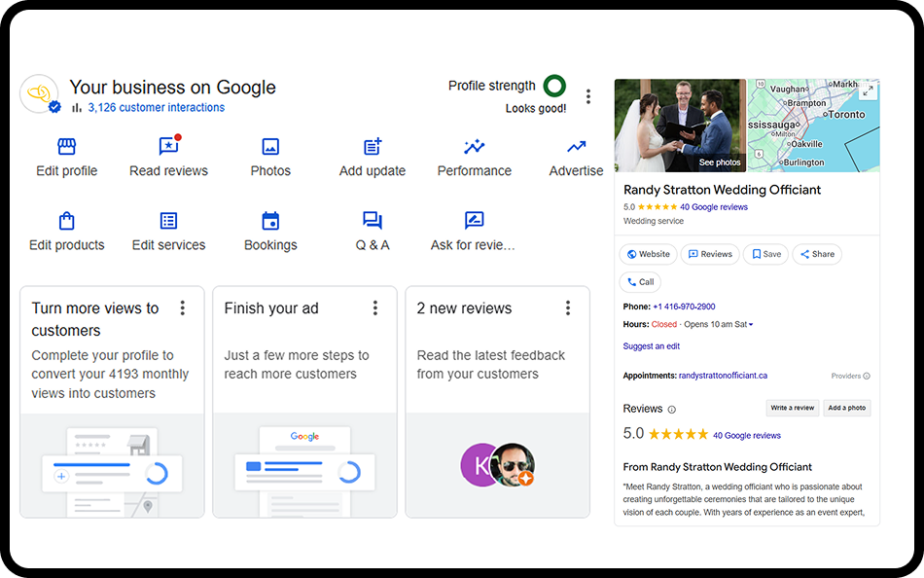Viewport: 924px width, 578px height.
Task: Click the Add update icon
Action: (x=373, y=146)
